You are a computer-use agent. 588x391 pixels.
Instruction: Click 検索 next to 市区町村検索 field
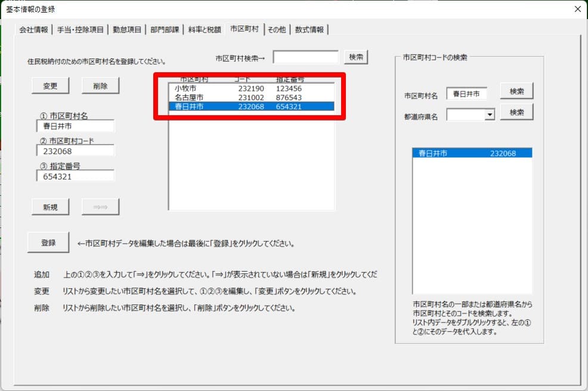point(356,57)
